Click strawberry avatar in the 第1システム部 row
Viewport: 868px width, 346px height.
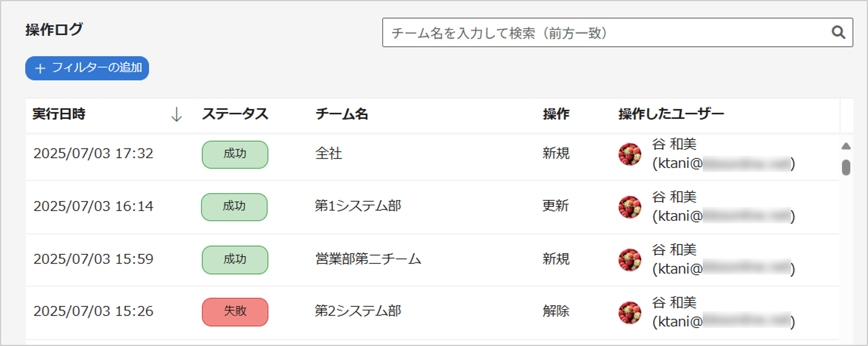coord(629,207)
